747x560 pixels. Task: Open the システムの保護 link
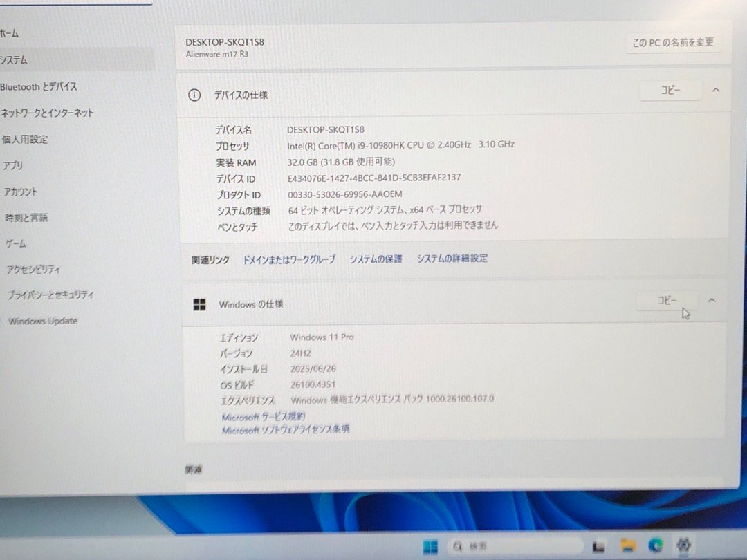coord(376,259)
